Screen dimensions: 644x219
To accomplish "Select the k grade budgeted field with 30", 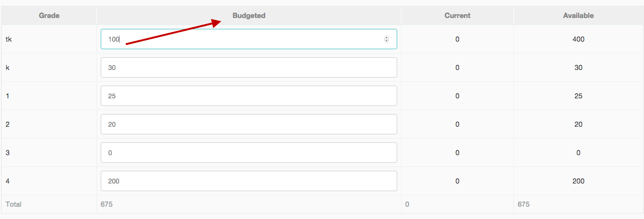I will (x=249, y=68).
